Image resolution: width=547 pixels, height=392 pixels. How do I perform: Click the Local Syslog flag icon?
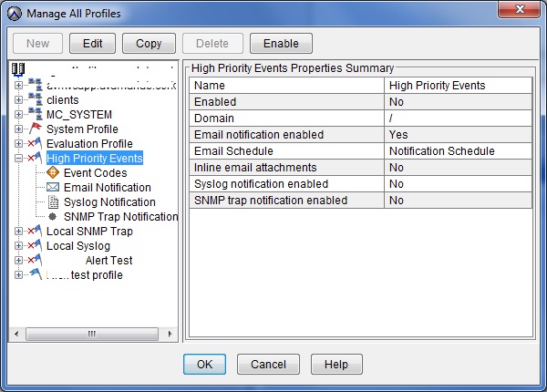(x=35, y=245)
